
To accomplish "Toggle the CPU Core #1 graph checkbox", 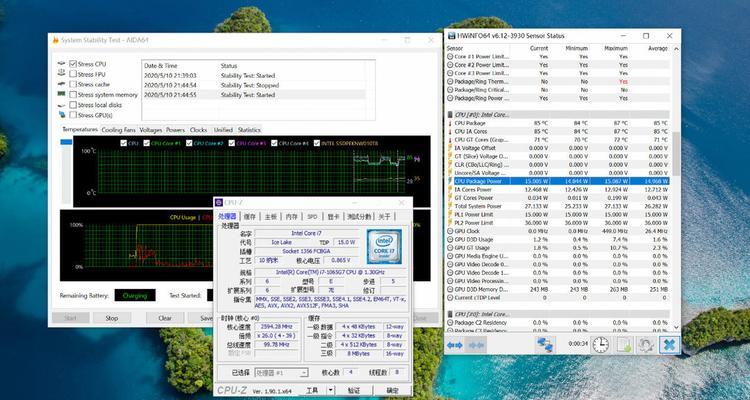I will 146,143.
